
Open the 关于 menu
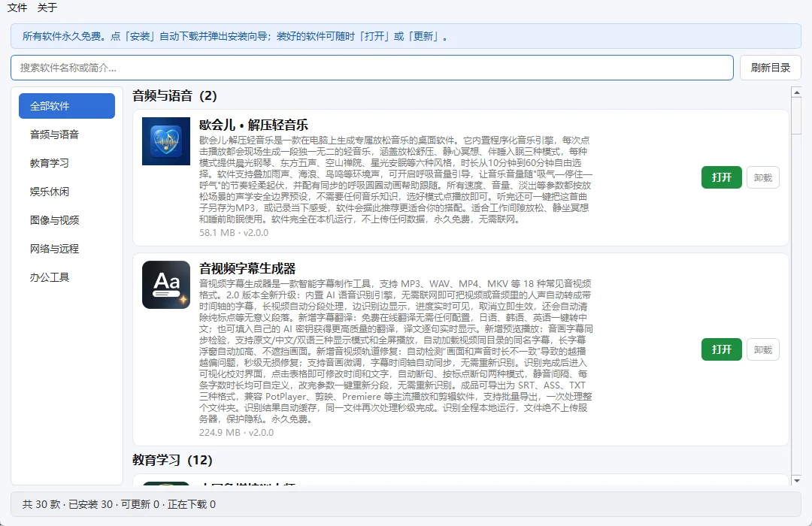click(x=47, y=8)
